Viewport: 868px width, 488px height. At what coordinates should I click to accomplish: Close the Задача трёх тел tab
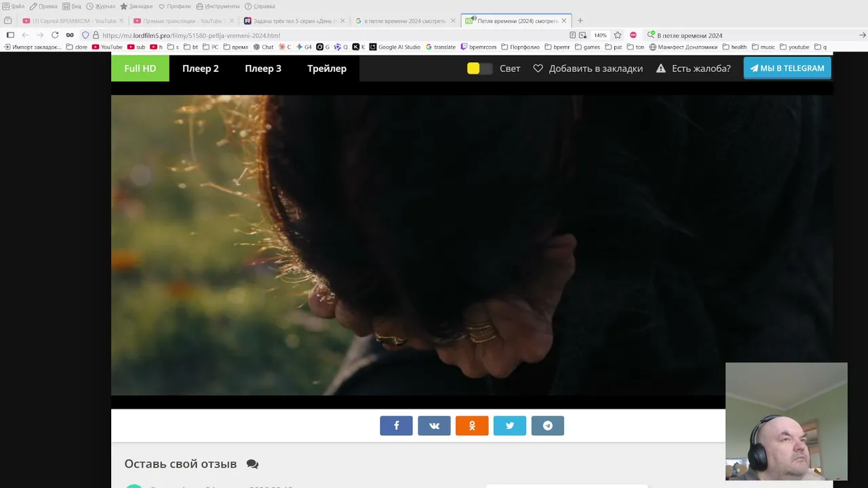(x=342, y=21)
